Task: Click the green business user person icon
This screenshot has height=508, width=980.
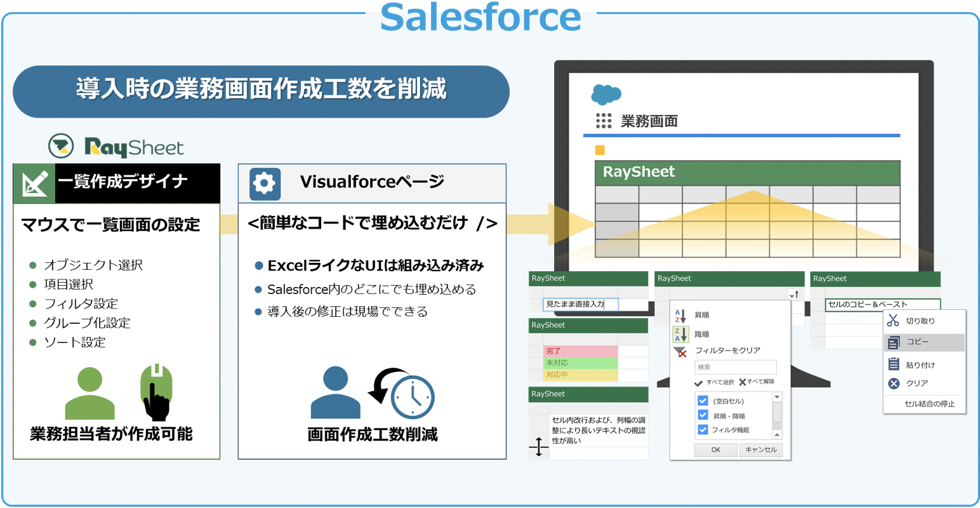Action: 90,393
